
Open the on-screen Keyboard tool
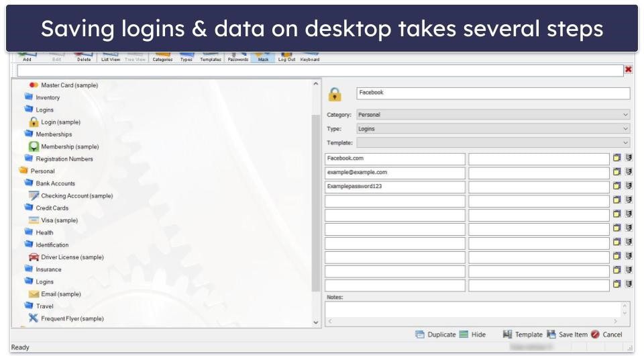[310, 56]
